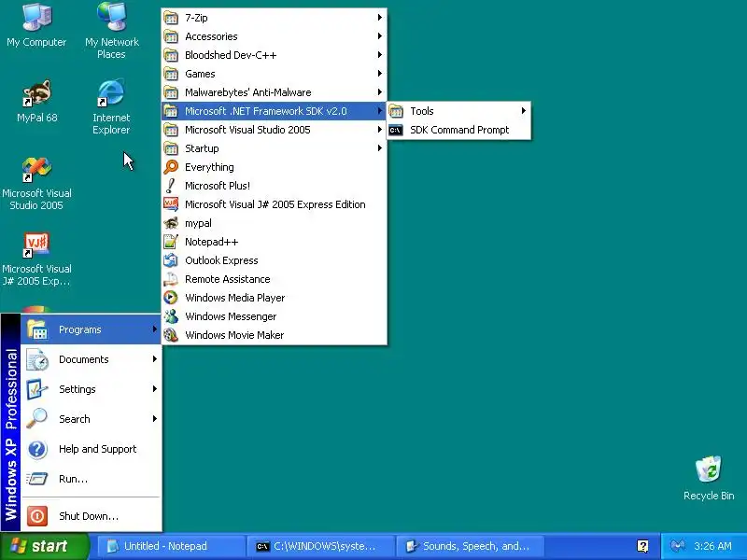Image resolution: width=747 pixels, height=560 pixels.
Task: Click the Run dialog icon
Action: [37, 479]
